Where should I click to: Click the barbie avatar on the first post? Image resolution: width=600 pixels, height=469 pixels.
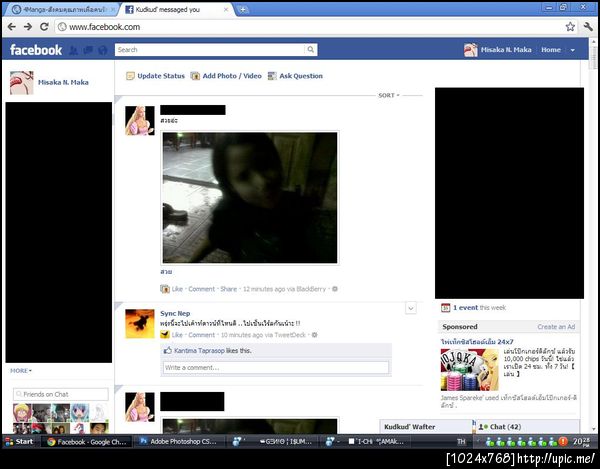tap(140, 121)
